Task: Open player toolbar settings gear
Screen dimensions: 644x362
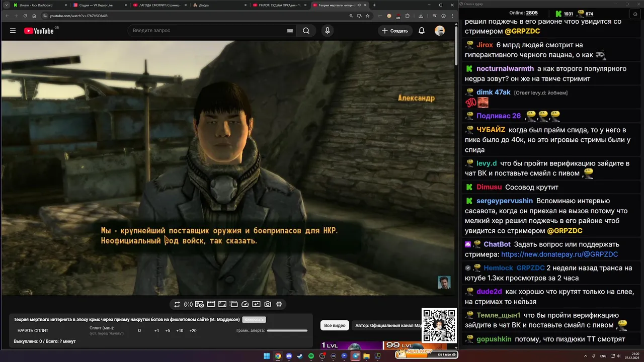Action: 279,304
